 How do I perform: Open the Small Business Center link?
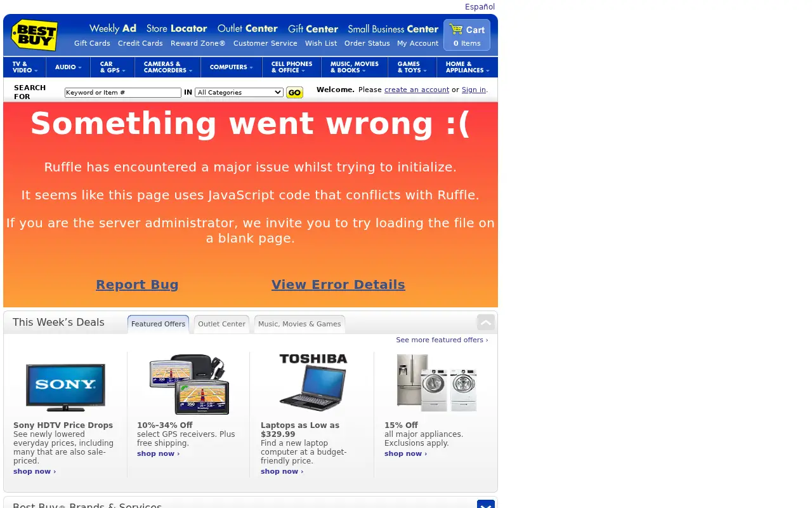[x=393, y=29]
